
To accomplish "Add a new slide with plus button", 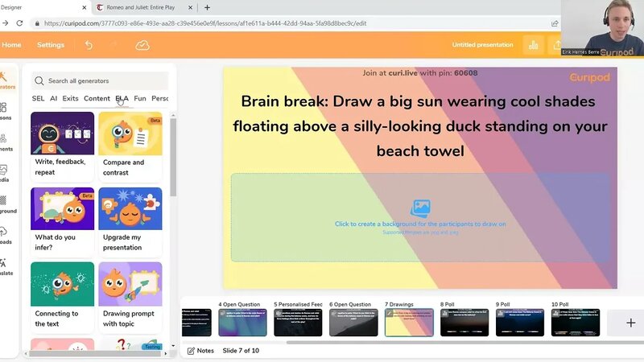I will 630,323.
